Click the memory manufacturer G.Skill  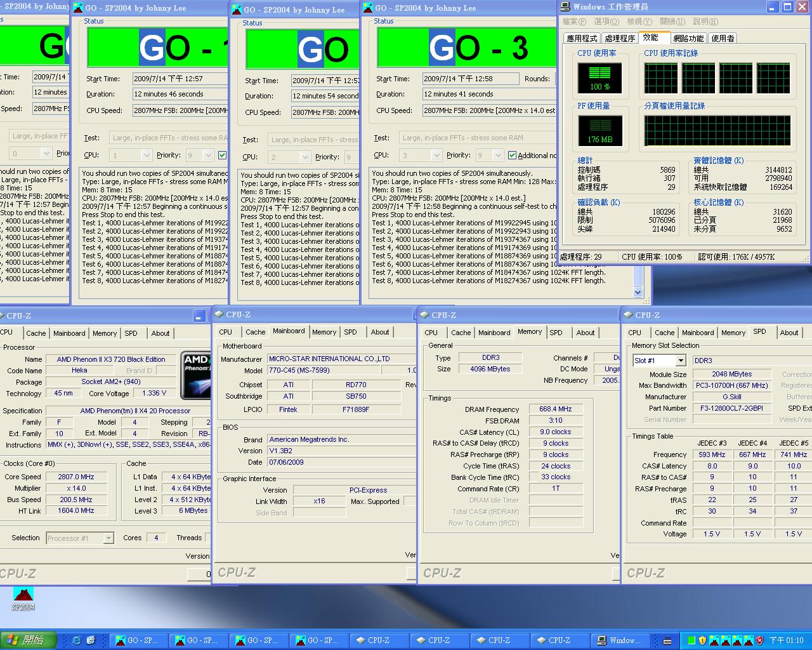pyautogui.click(x=731, y=397)
